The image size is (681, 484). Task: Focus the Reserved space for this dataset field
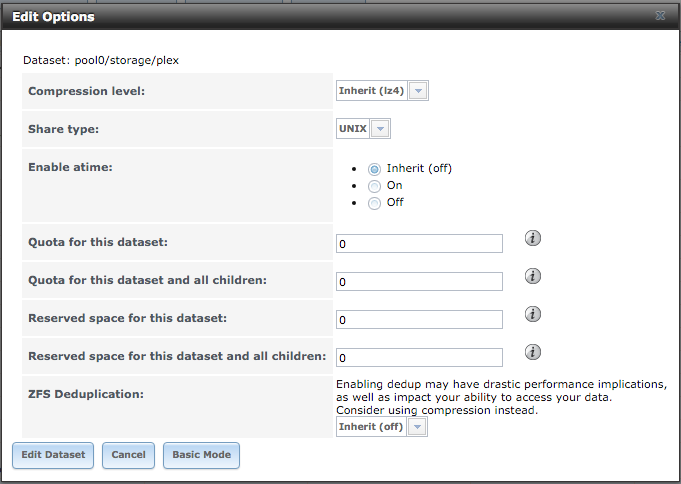tap(420, 319)
